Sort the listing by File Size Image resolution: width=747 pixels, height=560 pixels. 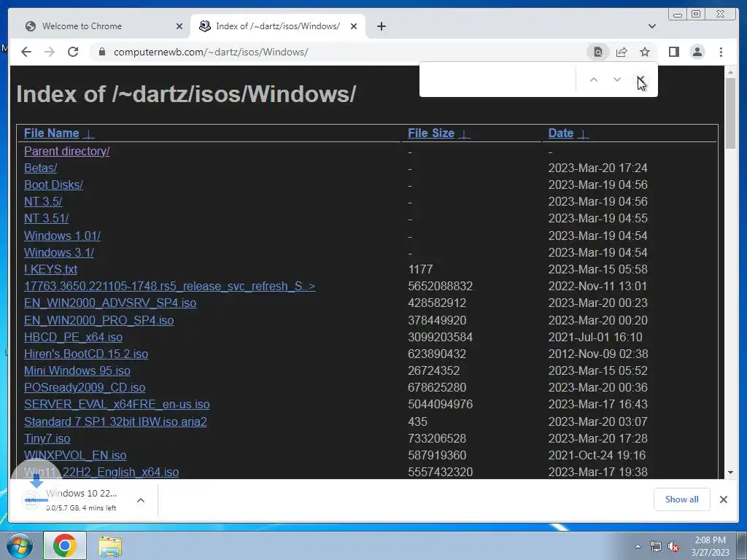pyautogui.click(x=431, y=133)
